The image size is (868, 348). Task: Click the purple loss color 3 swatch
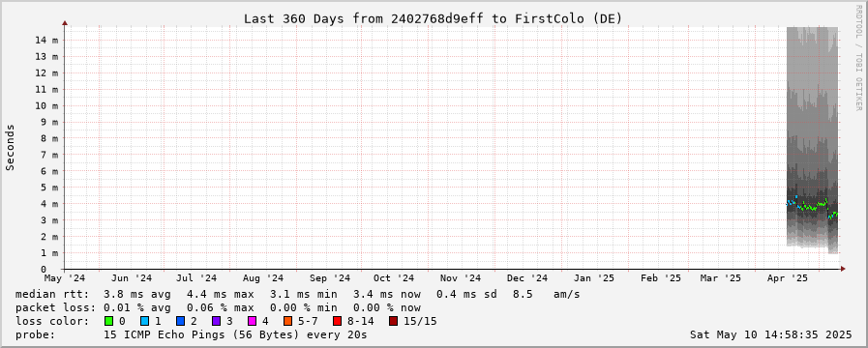[216, 321]
